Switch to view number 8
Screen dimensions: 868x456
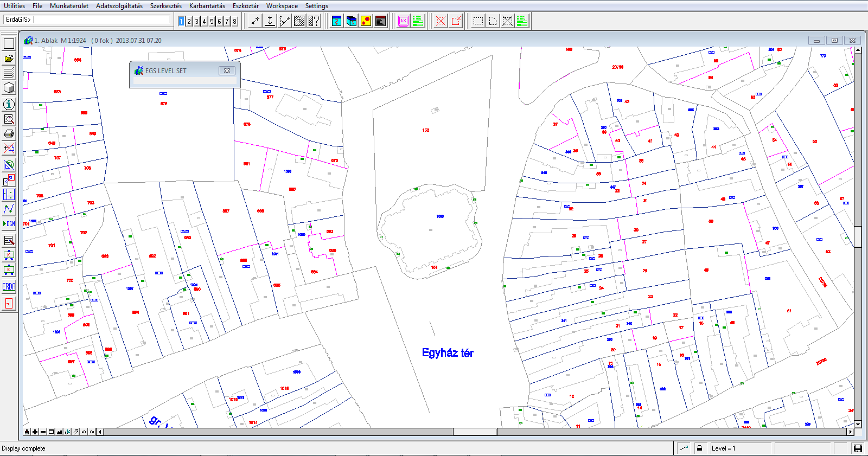[x=234, y=21]
